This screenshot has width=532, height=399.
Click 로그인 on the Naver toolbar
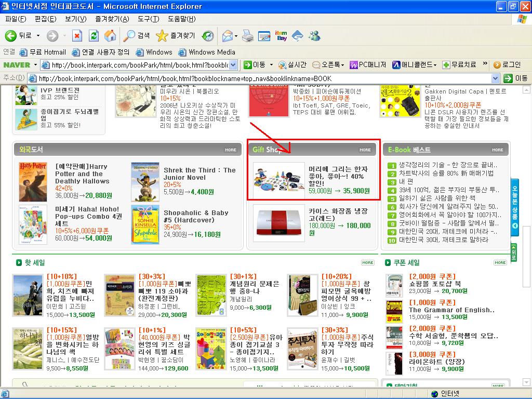[x=507, y=64]
